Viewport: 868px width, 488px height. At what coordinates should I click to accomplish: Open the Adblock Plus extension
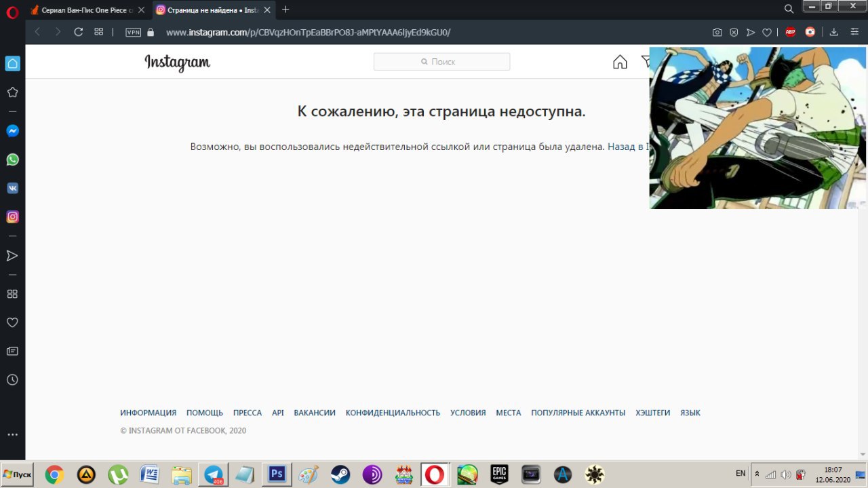790,32
